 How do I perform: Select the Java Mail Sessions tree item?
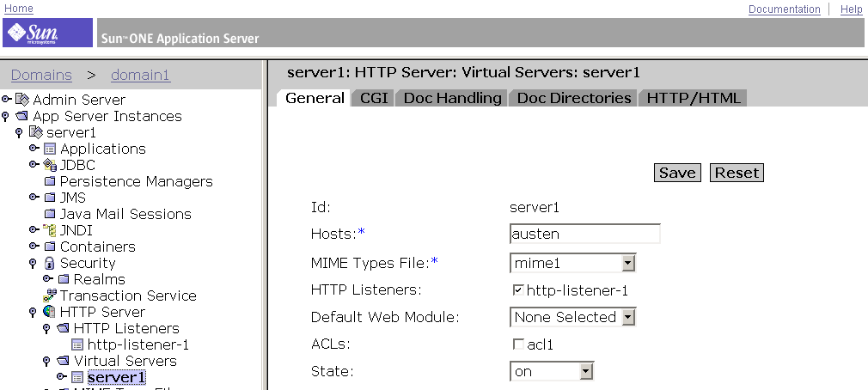coord(125,214)
